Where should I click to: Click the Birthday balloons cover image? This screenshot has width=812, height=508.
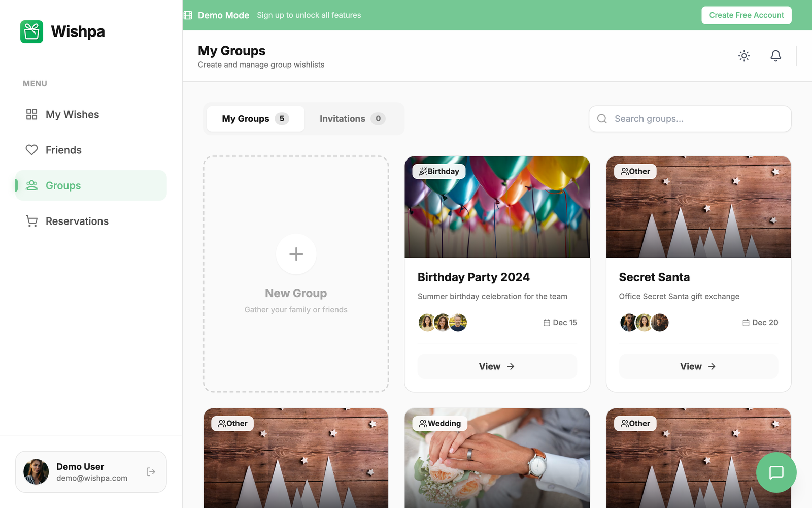(497, 207)
